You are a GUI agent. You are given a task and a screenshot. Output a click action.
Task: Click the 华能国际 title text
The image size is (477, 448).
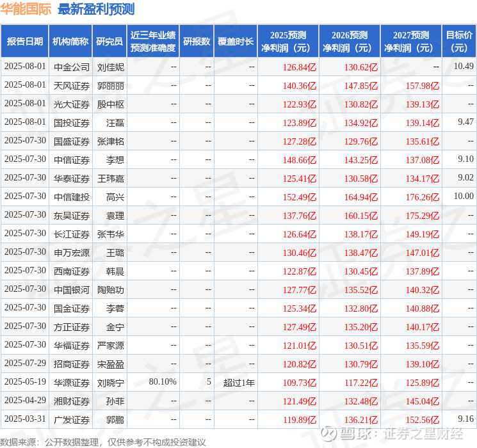(26, 9)
